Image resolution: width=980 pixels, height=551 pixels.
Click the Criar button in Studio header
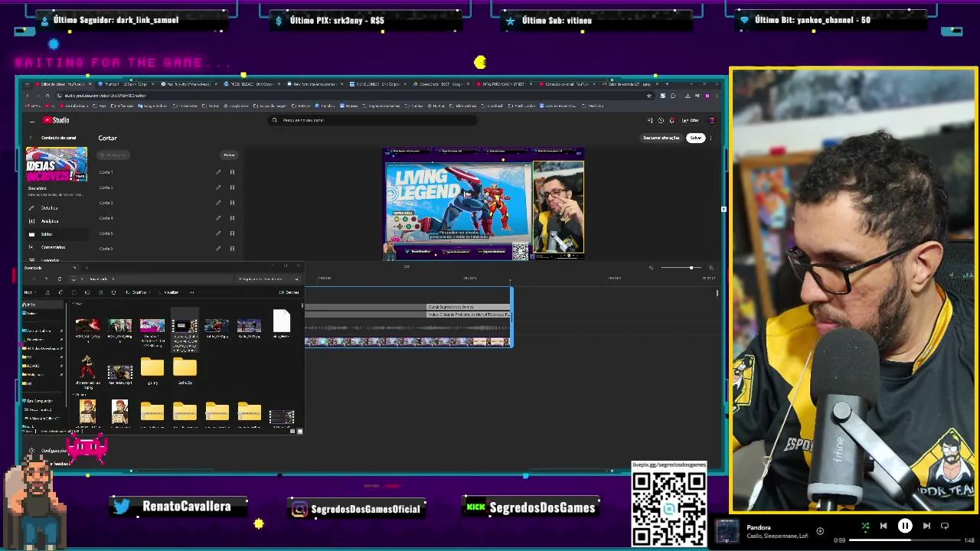point(691,120)
